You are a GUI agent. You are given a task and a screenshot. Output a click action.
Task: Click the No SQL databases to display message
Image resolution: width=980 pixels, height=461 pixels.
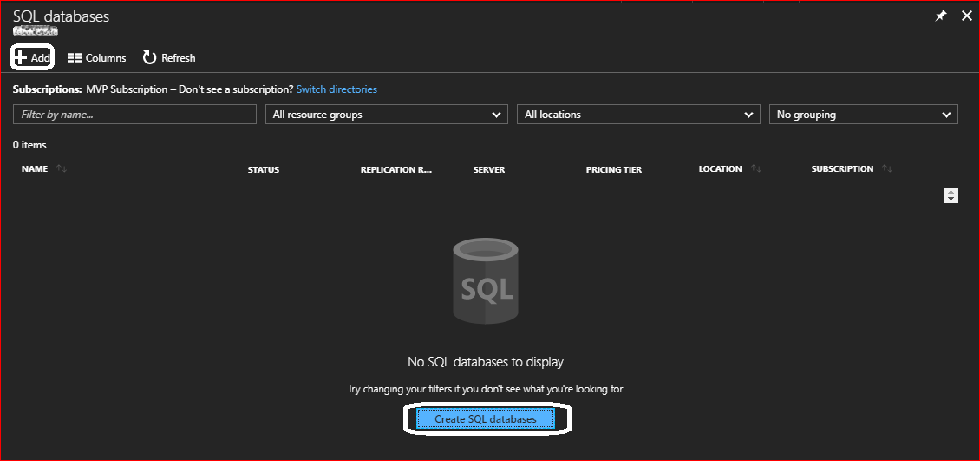486,361
